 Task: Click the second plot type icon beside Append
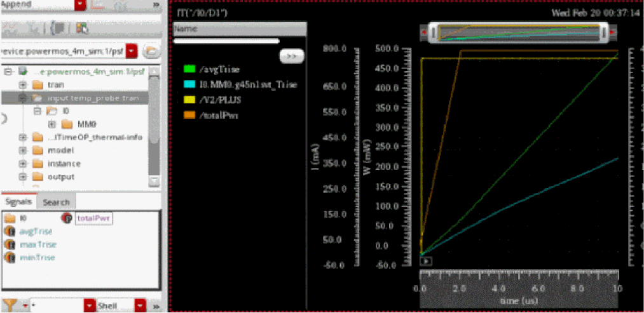point(121,4)
